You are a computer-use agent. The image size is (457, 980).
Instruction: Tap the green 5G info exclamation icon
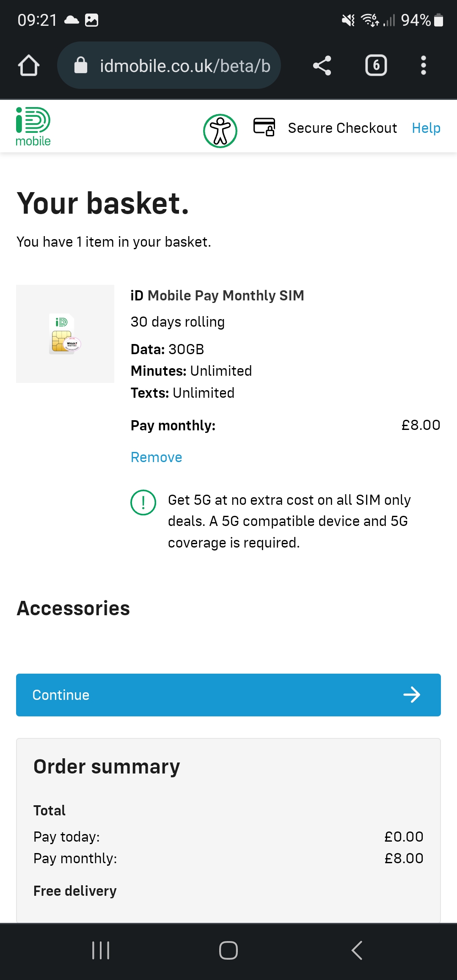[x=143, y=502]
